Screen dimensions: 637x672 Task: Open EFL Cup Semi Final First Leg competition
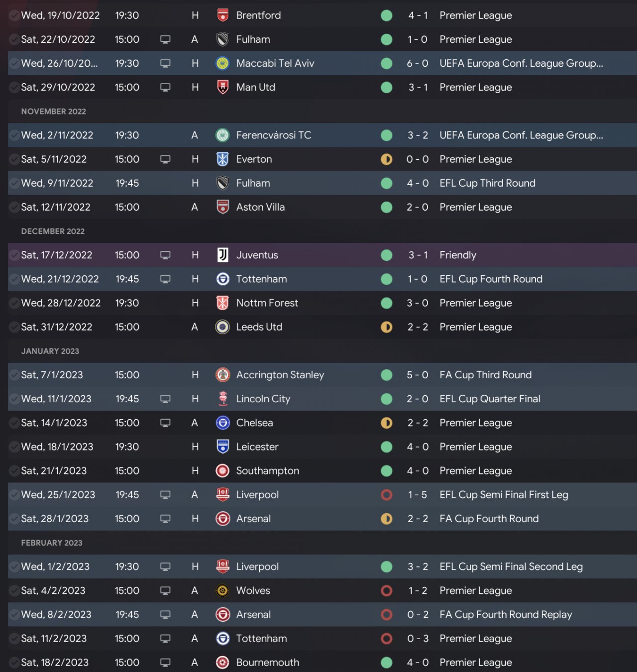(x=504, y=495)
